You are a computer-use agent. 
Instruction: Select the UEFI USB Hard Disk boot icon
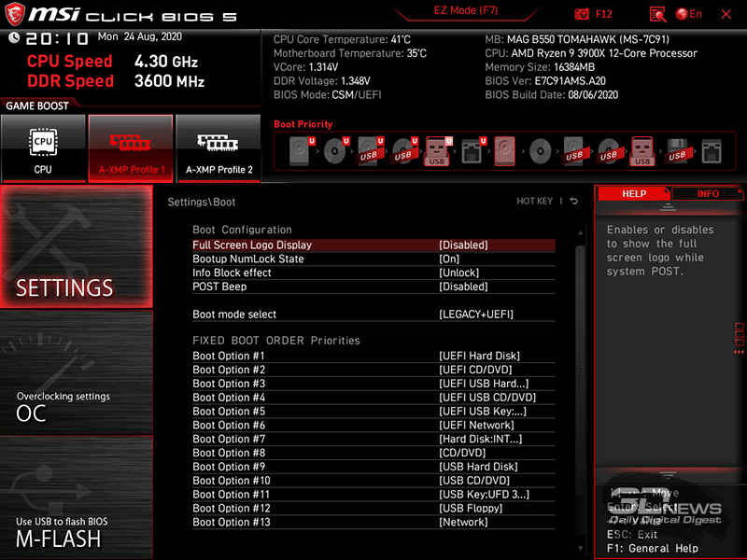pyautogui.click(x=370, y=151)
